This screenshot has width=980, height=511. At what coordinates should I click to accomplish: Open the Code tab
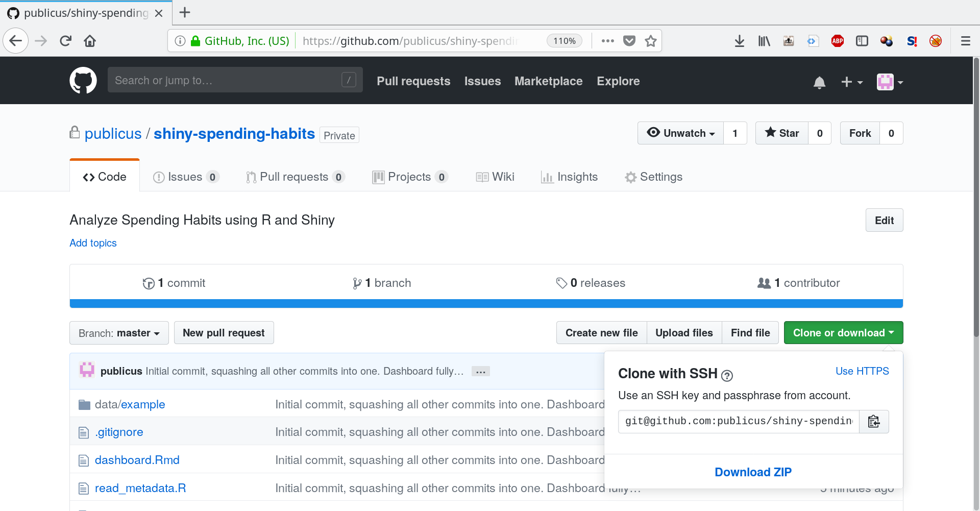pos(105,177)
